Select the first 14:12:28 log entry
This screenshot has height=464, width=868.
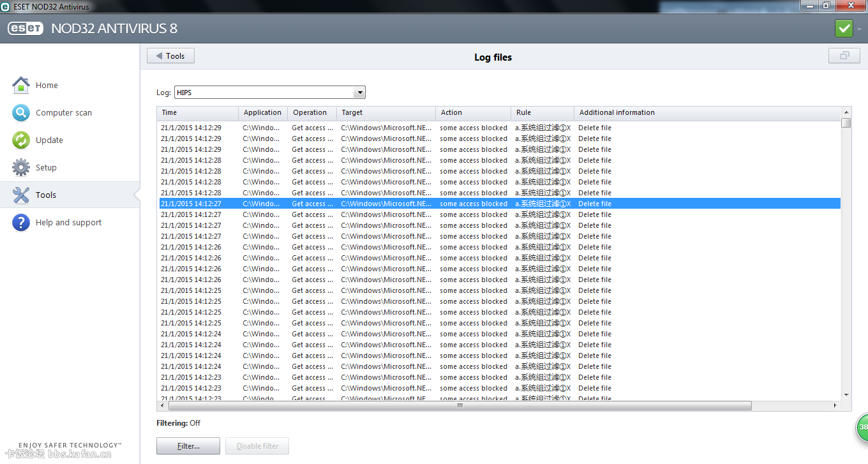tap(499, 160)
